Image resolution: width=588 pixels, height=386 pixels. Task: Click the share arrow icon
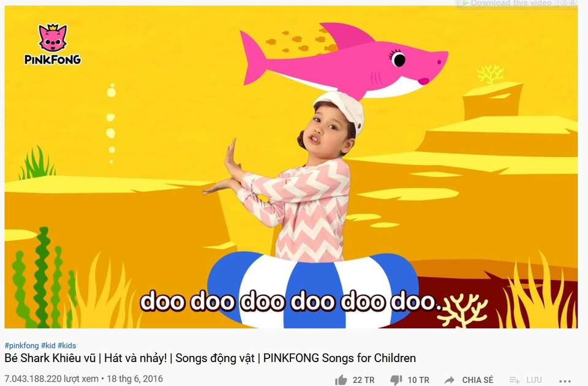click(449, 380)
